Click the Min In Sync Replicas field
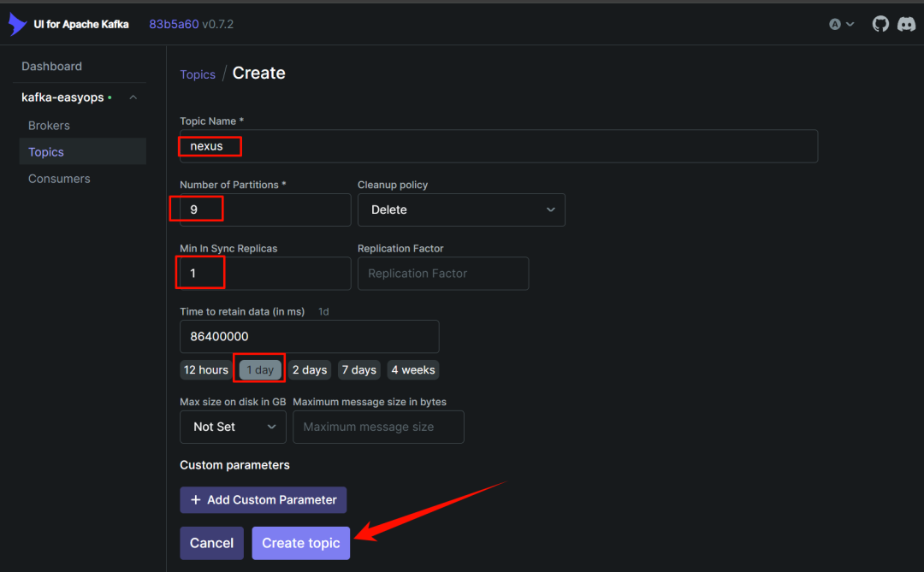 pyautogui.click(x=265, y=274)
